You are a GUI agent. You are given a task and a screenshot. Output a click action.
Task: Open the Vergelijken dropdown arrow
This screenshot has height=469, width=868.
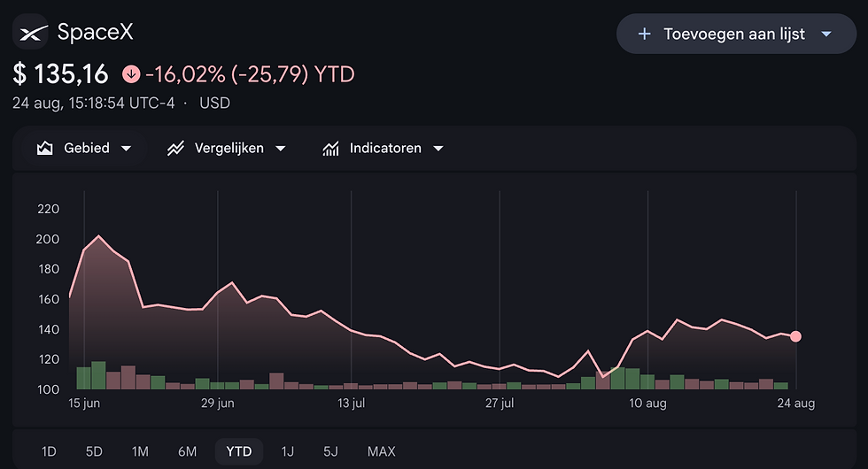(281, 149)
